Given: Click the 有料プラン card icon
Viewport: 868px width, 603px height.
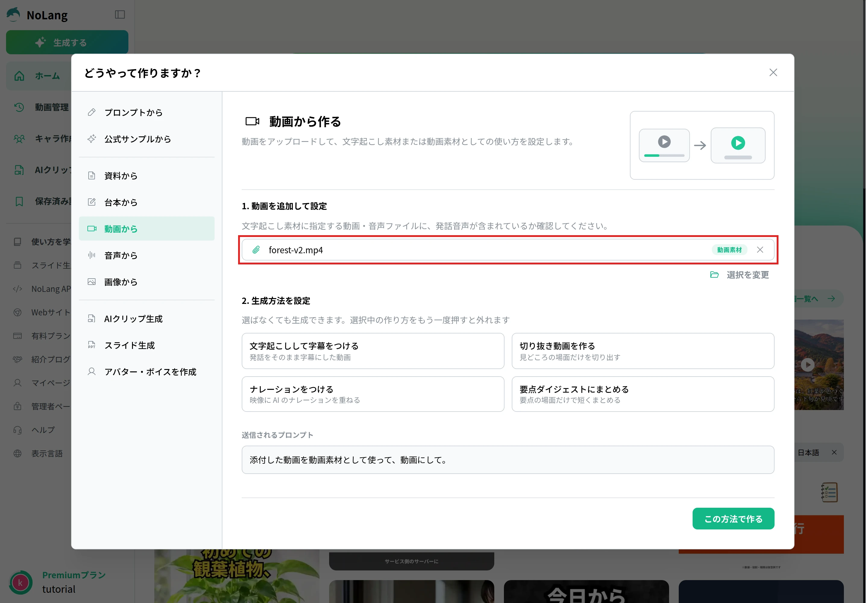Looking at the screenshot, I should point(17,336).
